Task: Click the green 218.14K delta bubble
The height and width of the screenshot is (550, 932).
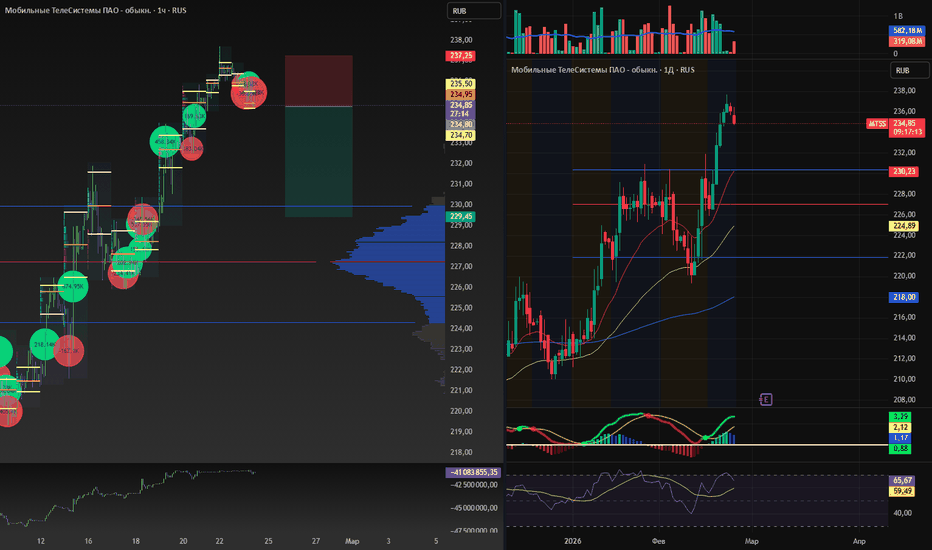Action: click(x=45, y=344)
